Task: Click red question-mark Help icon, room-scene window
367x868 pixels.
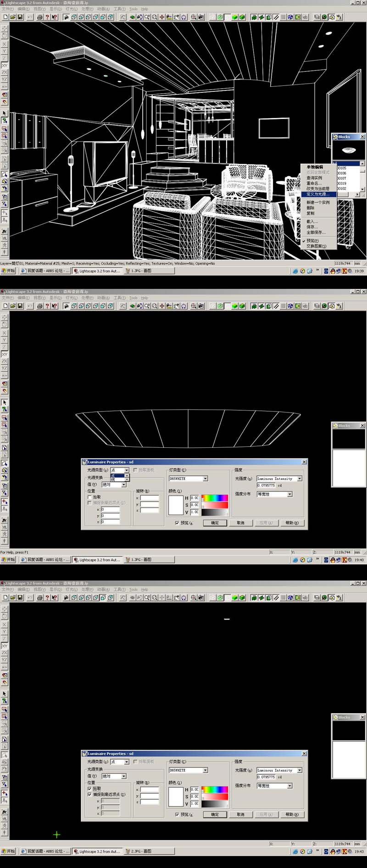Action: pyautogui.click(x=47, y=17)
